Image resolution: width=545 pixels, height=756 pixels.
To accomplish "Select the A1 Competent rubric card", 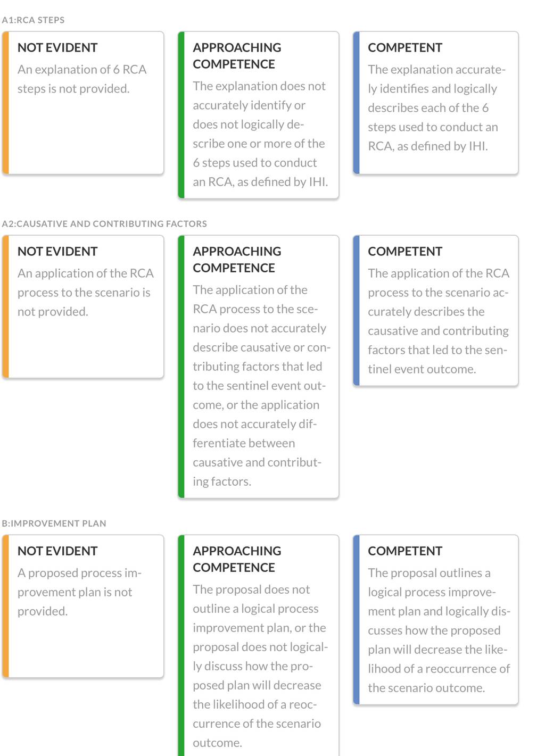I will (x=436, y=103).
